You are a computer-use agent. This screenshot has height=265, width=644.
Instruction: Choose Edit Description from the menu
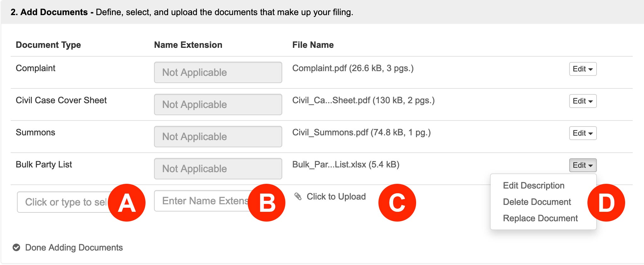[x=534, y=185]
